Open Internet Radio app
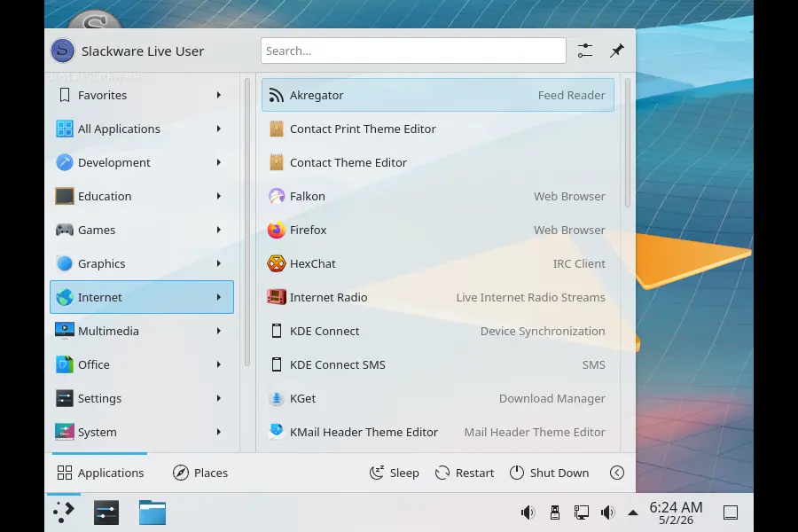798x532 pixels. coord(438,297)
